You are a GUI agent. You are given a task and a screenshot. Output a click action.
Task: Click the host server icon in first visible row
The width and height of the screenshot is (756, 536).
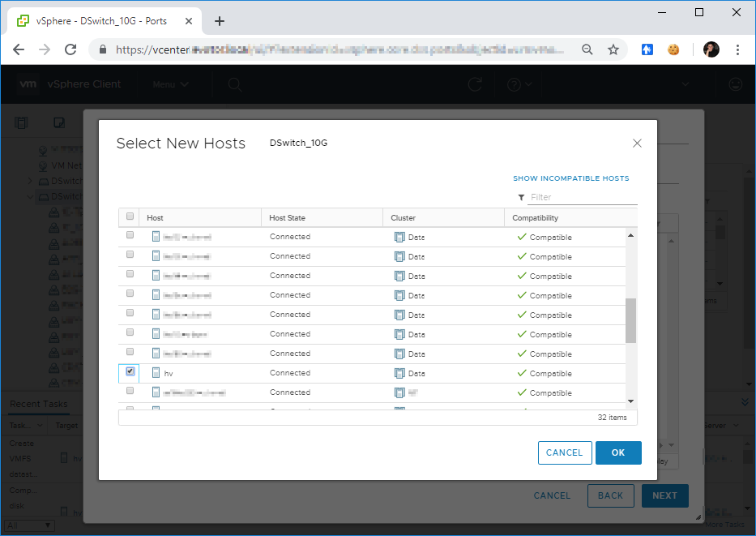[x=156, y=237]
